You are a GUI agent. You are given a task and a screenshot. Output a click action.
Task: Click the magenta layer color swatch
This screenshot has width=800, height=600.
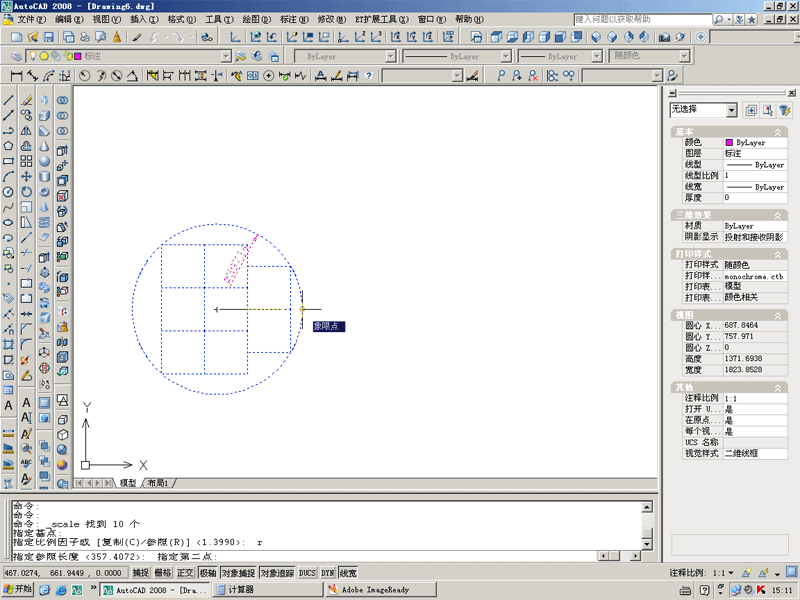click(78, 56)
